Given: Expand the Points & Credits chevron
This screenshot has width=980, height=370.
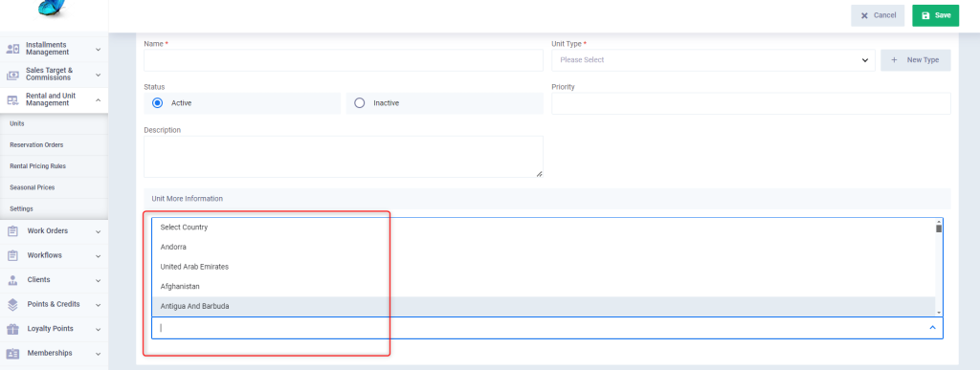Looking at the screenshot, I should (x=99, y=304).
